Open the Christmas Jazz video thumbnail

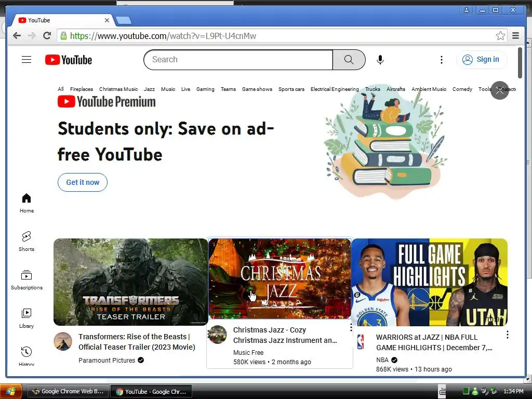coord(280,279)
